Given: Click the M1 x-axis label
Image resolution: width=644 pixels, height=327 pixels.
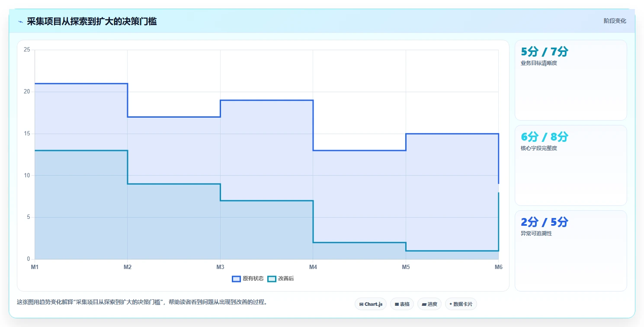Looking at the screenshot, I should tap(35, 267).
